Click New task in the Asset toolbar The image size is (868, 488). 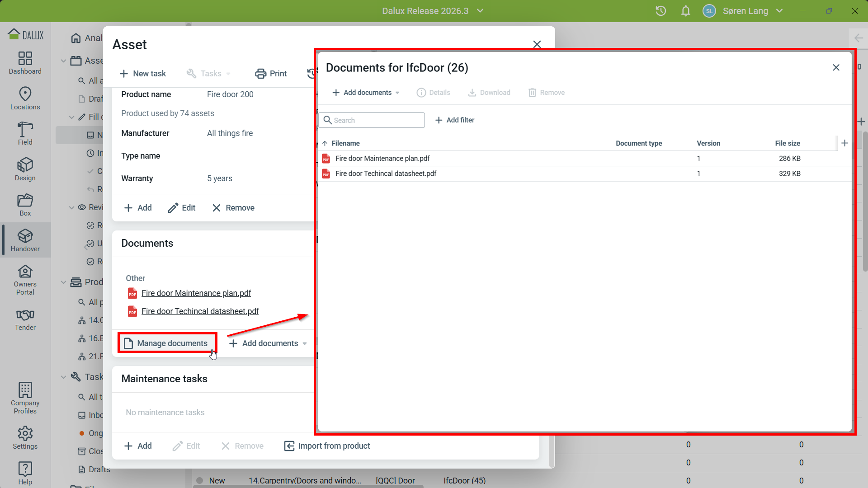[143, 74]
